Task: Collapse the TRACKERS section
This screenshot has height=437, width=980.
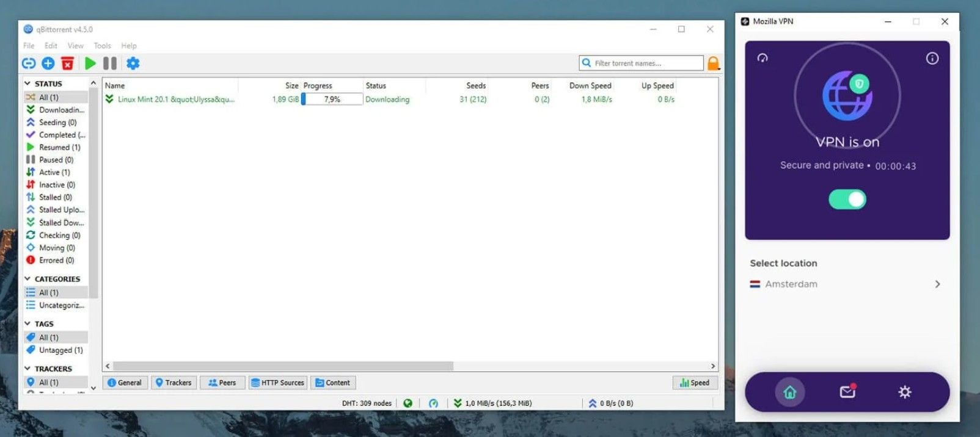Action: [x=27, y=369]
